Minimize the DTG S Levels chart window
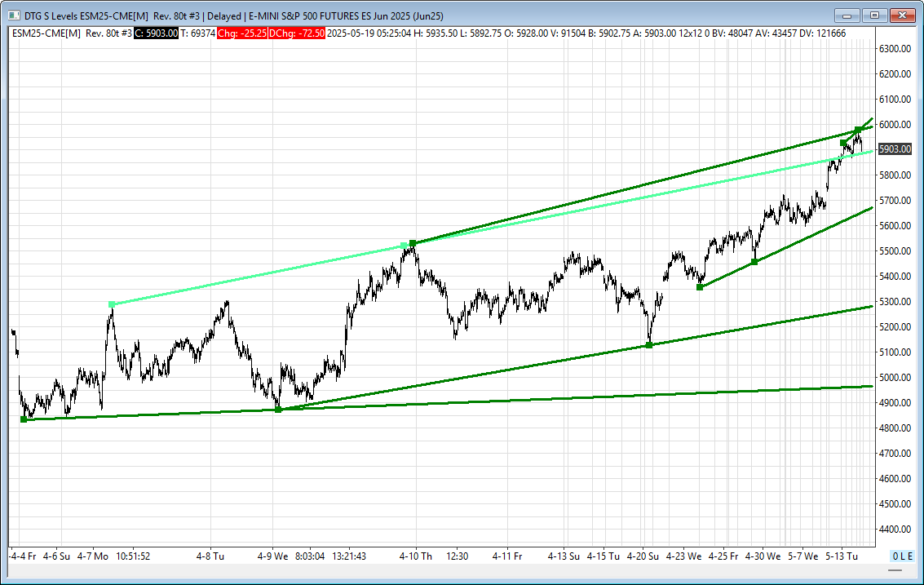Viewport: 924px width, 585px height. coord(847,16)
